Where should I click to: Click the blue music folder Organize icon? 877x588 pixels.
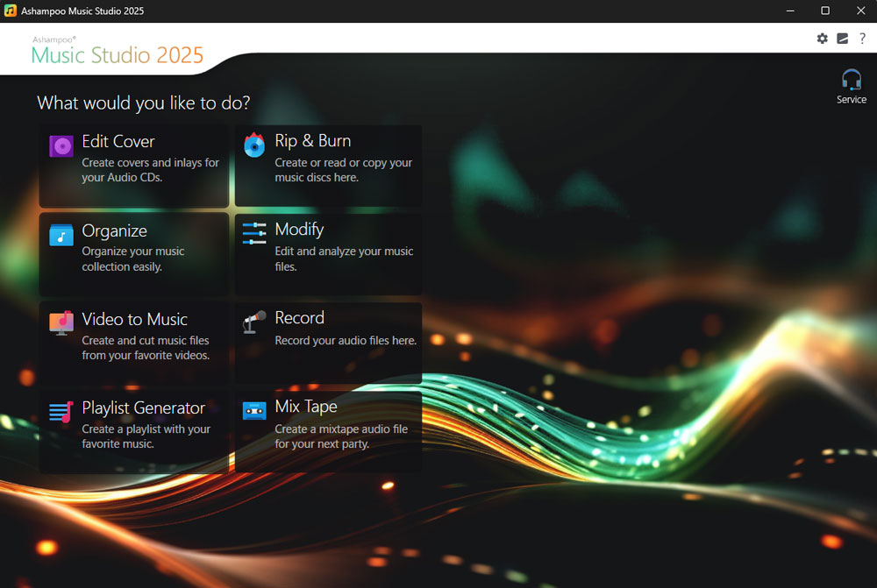[x=61, y=236]
